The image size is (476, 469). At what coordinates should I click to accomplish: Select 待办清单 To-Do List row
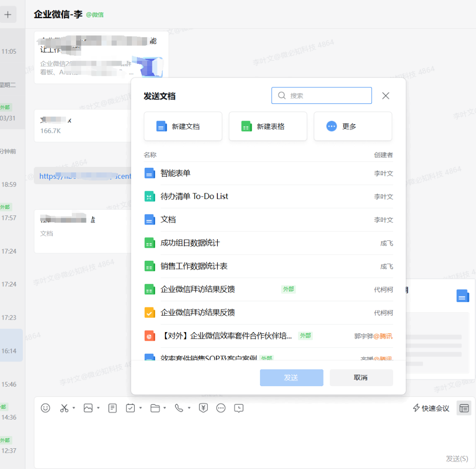268,196
